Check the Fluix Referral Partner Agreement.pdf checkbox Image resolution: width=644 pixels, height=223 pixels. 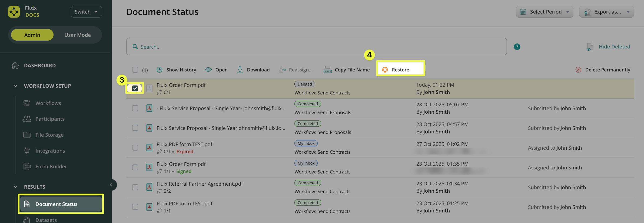[135, 187]
